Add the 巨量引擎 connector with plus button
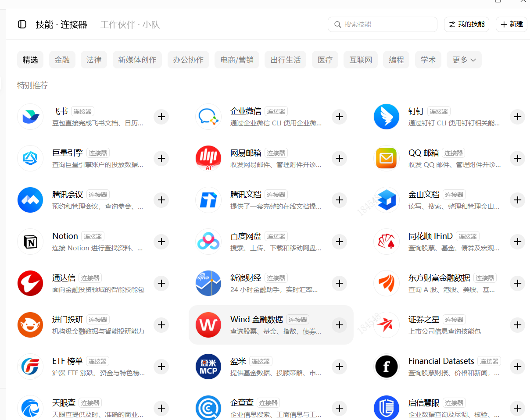The height and width of the screenshot is (420, 530). [161, 158]
